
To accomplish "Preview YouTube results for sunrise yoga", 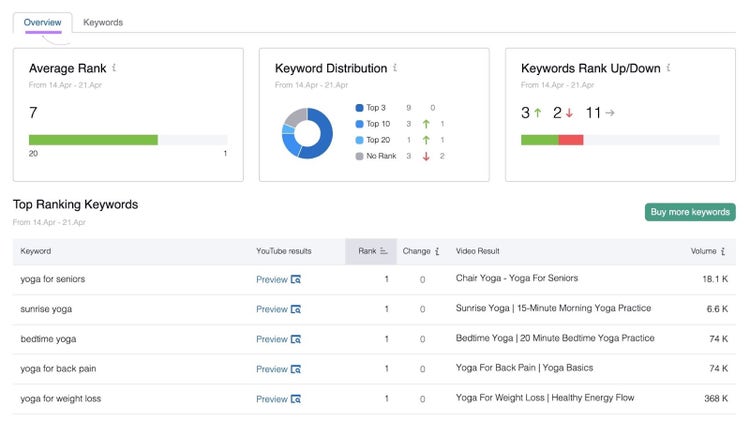I will click(x=278, y=310).
